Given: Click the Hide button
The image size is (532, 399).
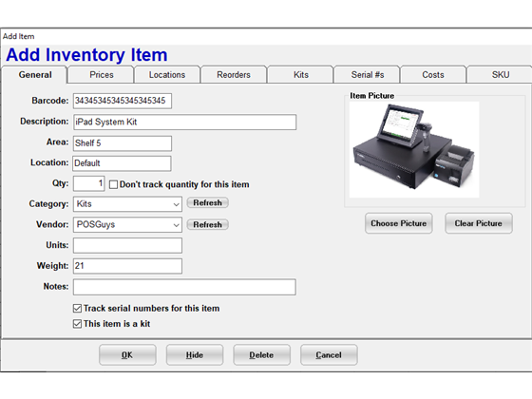Looking at the screenshot, I should coord(195,355).
